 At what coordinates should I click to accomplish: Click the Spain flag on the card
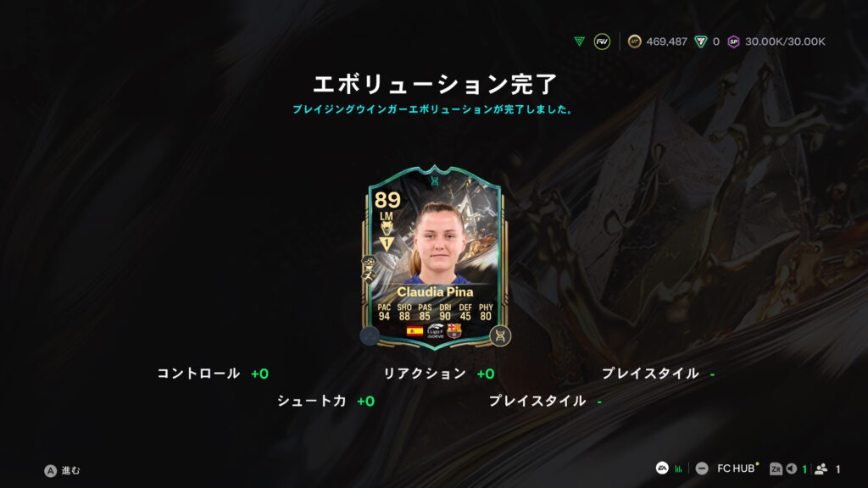(x=415, y=331)
